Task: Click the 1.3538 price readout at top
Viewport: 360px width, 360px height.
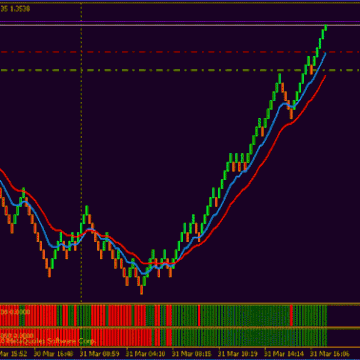Action: click(x=20, y=9)
